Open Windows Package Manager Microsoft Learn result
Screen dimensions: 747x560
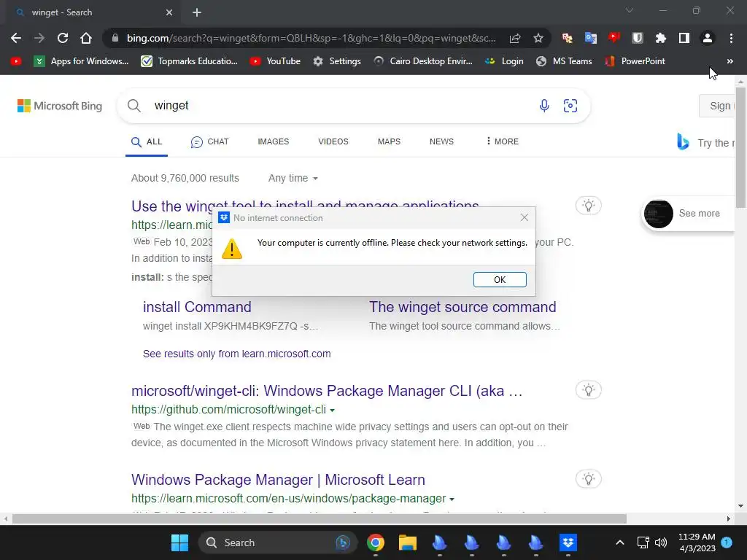coord(278,480)
